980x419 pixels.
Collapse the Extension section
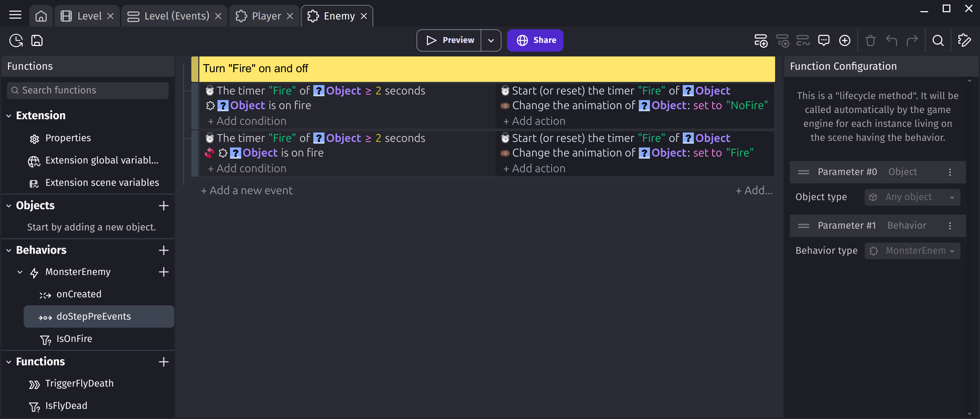[9, 116]
